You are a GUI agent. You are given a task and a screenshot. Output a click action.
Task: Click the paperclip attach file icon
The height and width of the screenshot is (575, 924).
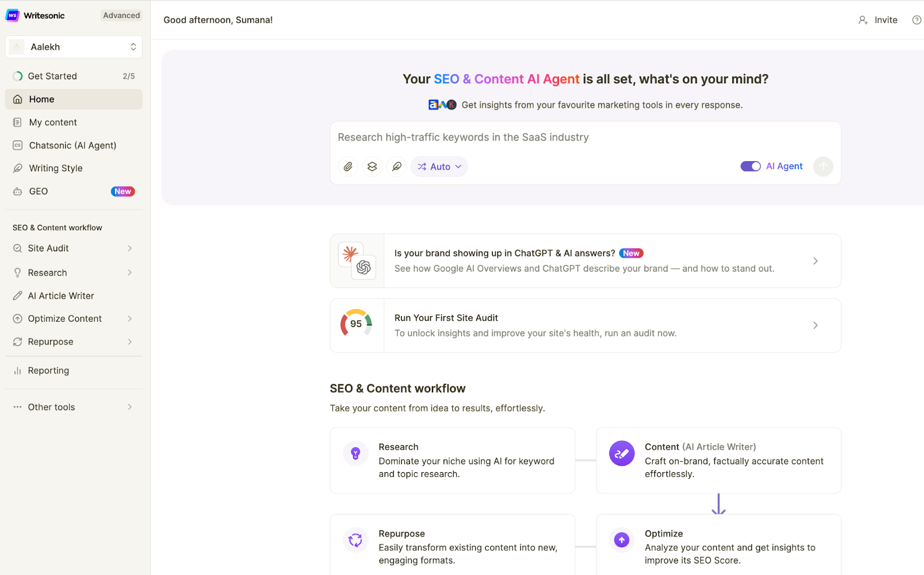348,166
